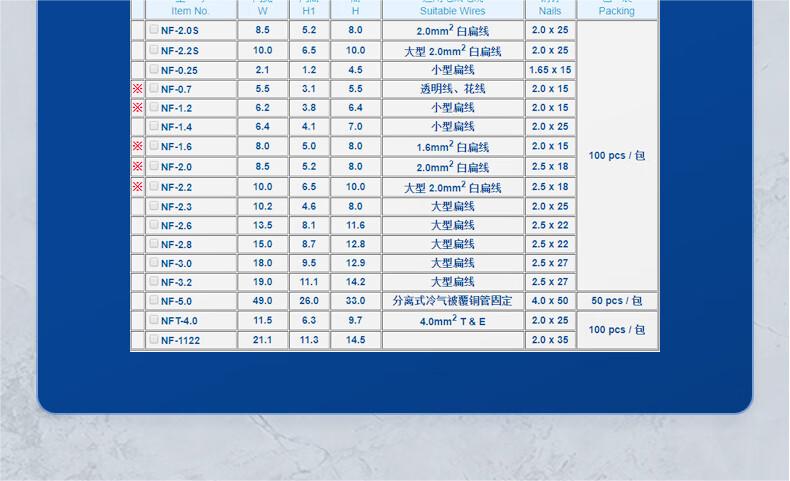Click the red mark beside NF-1.6
Viewport: 790px width, 481px height.
138,146
